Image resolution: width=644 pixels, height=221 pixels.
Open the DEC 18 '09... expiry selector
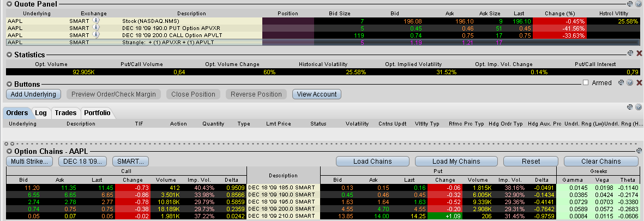point(82,162)
